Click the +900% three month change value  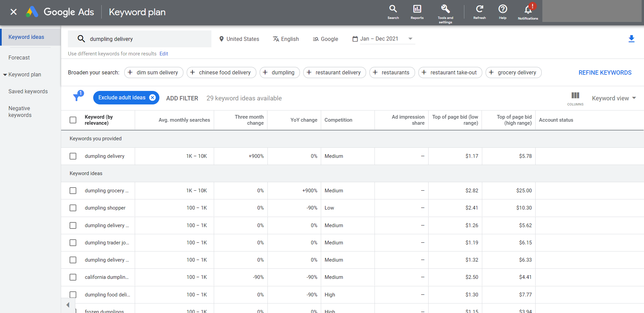(256, 156)
